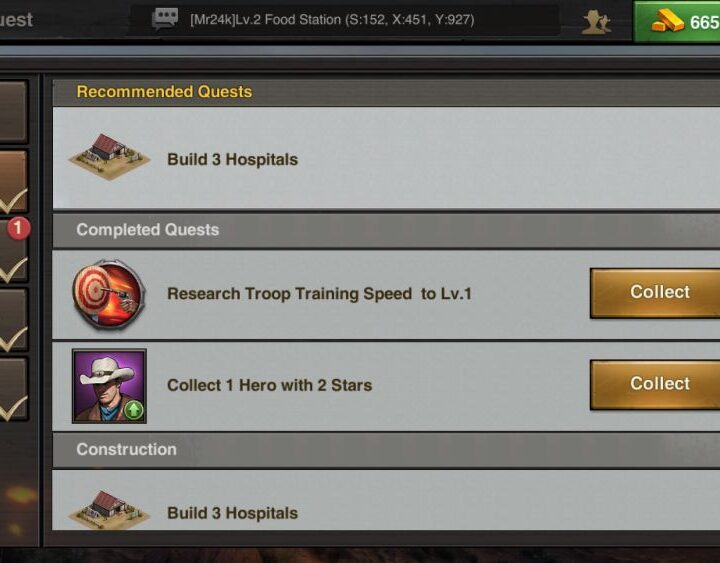Open the fourth sidebar tab with checkmark
This screenshot has width=720, height=563.
[13, 388]
